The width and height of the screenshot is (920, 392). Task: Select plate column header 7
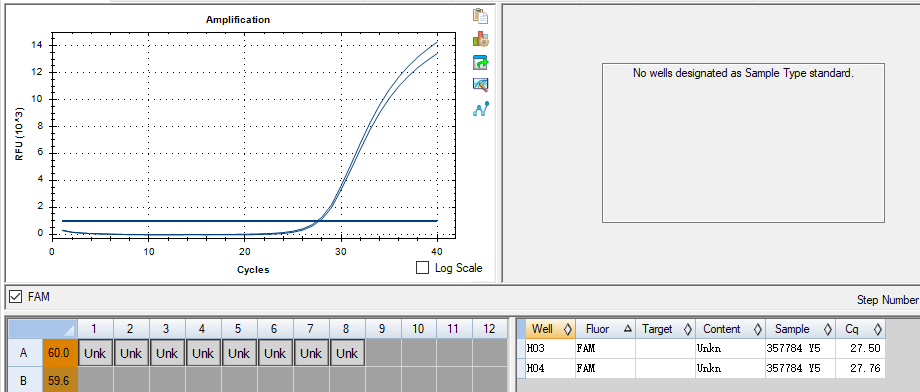[311, 329]
